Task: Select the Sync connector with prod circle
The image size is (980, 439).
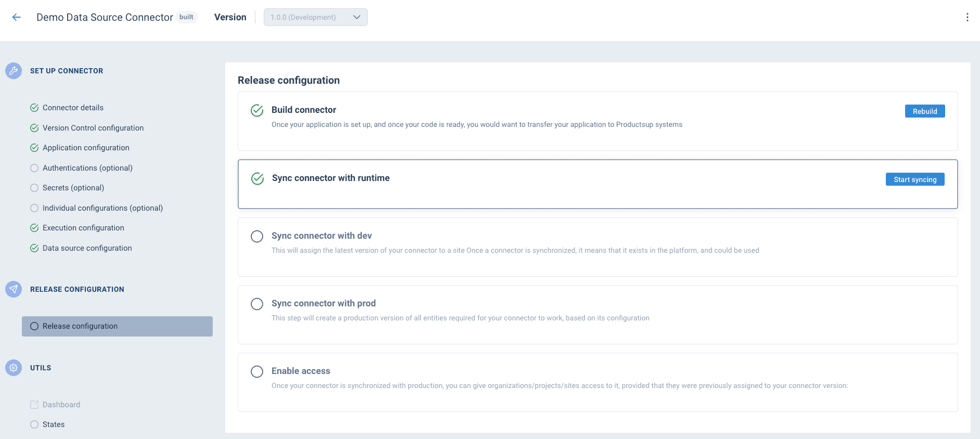Action: pos(257,304)
